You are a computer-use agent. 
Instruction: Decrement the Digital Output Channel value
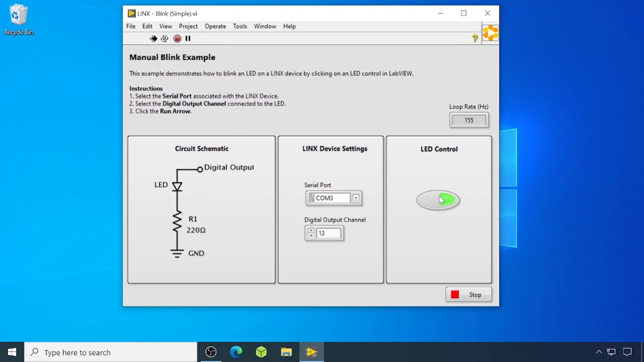[x=311, y=236]
